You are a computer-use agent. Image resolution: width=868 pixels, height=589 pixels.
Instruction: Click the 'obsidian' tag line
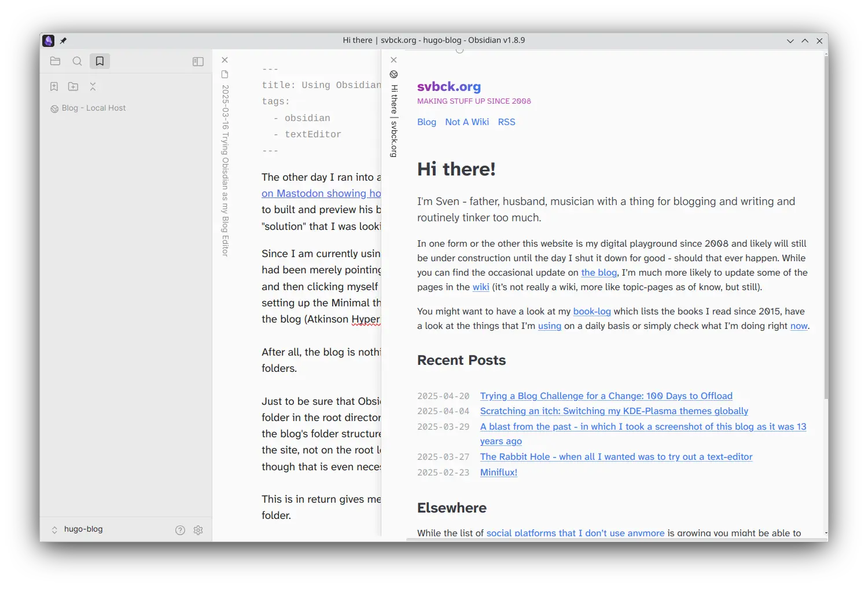click(x=301, y=118)
